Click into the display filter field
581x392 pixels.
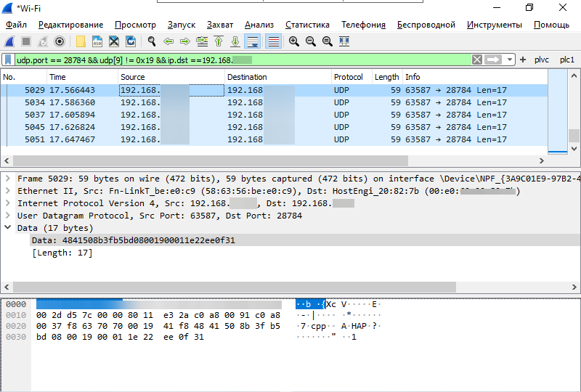click(243, 60)
